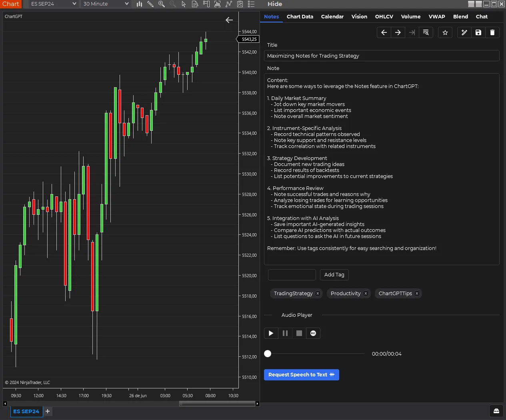Click the tag name input field
The height and width of the screenshot is (420, 506).
[x=292, y=275]
